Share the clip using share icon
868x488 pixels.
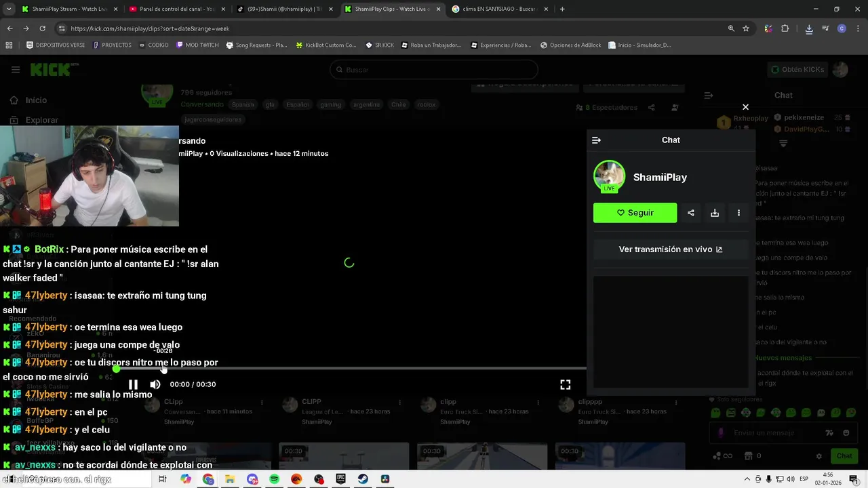click(690, 213)
